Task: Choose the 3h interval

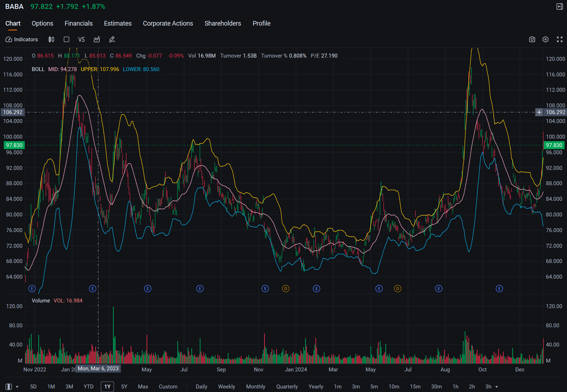Action: (488, 387)
